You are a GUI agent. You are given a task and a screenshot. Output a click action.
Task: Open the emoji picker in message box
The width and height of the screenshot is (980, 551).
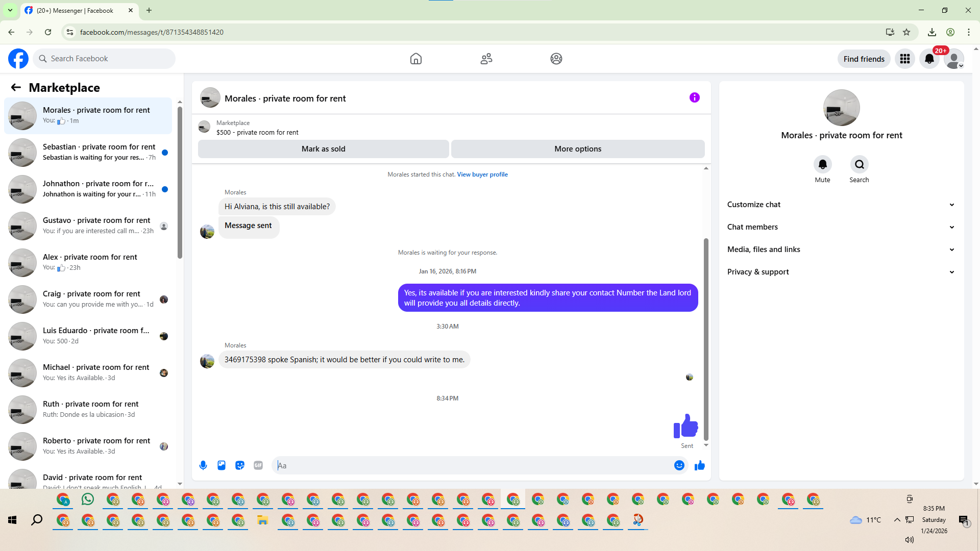[x=679, y=465]
